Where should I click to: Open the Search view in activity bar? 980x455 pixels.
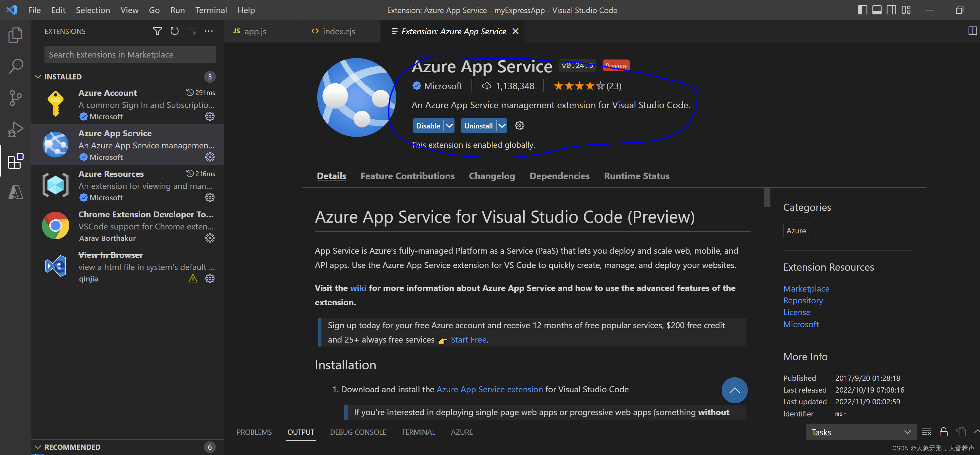pyautogui.click(x=15, y=66)
